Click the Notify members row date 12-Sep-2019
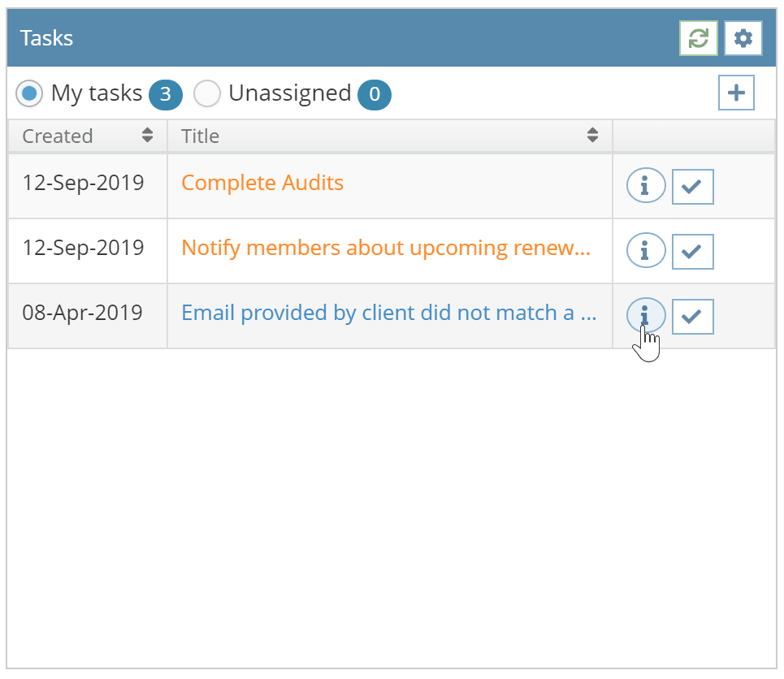Image resolution: width=784 pixels, height=679 pixels. [x=83, y=248]
